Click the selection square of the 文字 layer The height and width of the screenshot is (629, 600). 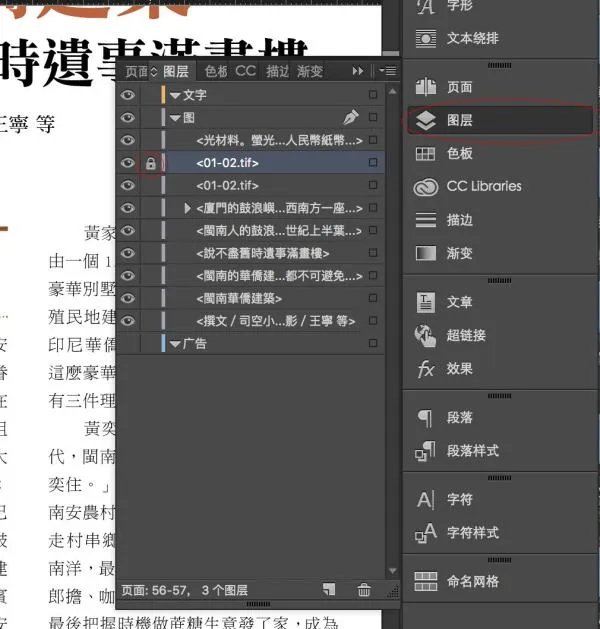click(x=373, y=94)
